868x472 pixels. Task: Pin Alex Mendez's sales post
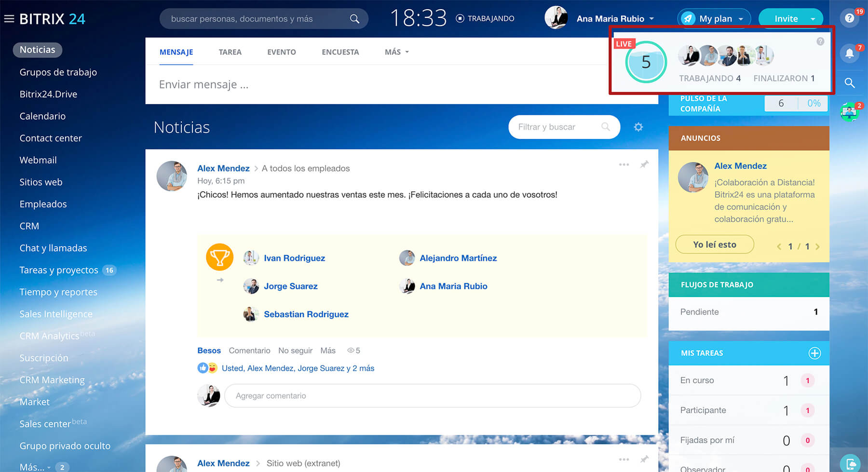(x=644, y=164)
